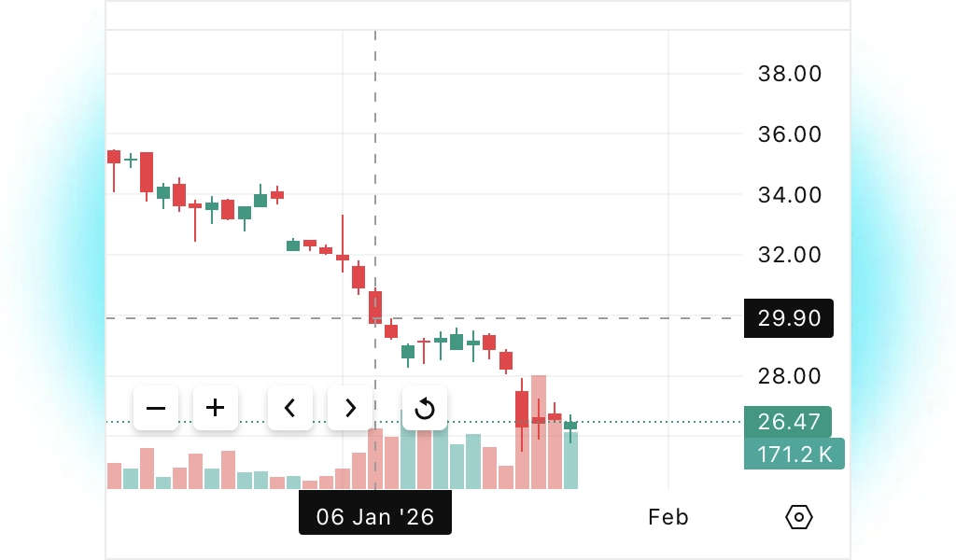
Task: Click the 36.00 price axis label
Action: [790, 134]
